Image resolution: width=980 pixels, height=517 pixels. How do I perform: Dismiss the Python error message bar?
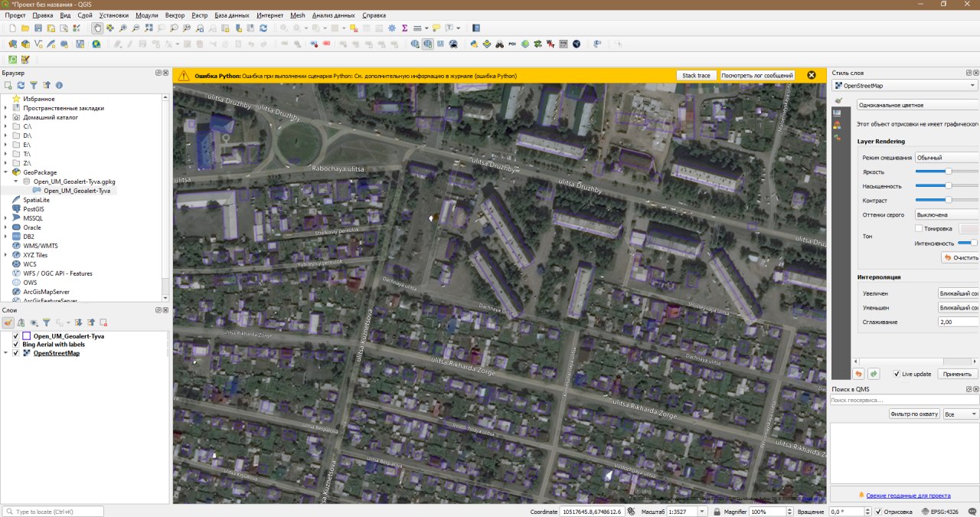(x=812, y=75)
